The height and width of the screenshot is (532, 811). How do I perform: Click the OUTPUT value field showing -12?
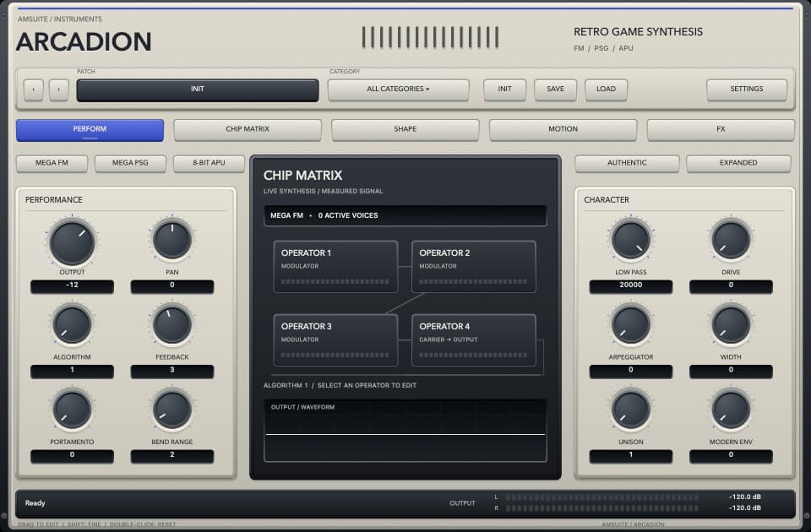73,286
